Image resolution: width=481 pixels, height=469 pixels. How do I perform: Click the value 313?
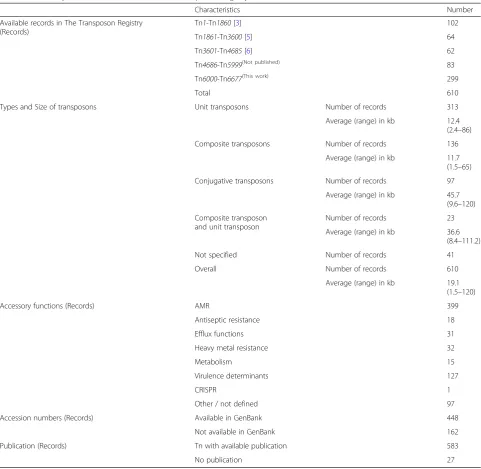click(x=453, y=107)
